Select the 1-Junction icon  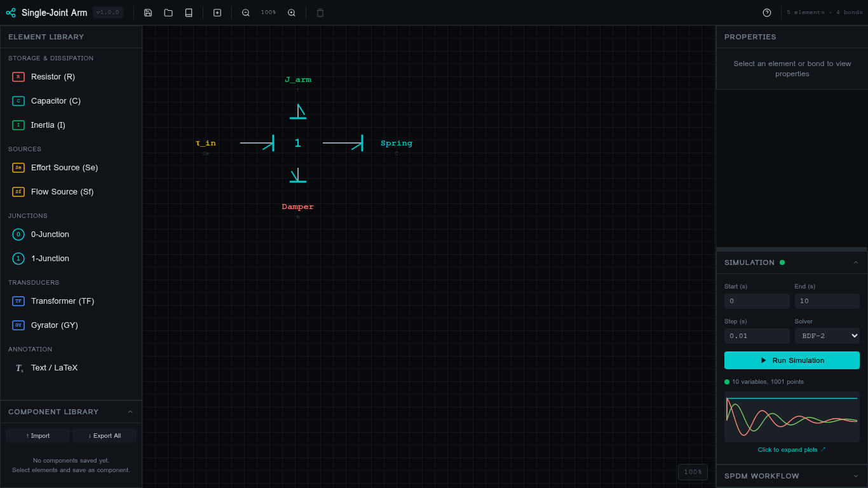(x=18, y=259)
